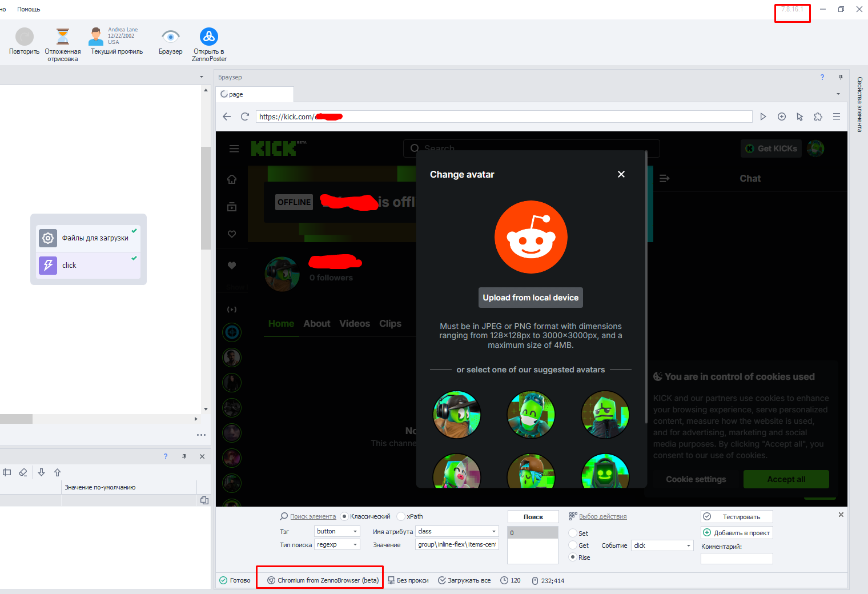Screen dimensions: 868x594
Task: Click the move down arrow icon
Action: (41, 472)
